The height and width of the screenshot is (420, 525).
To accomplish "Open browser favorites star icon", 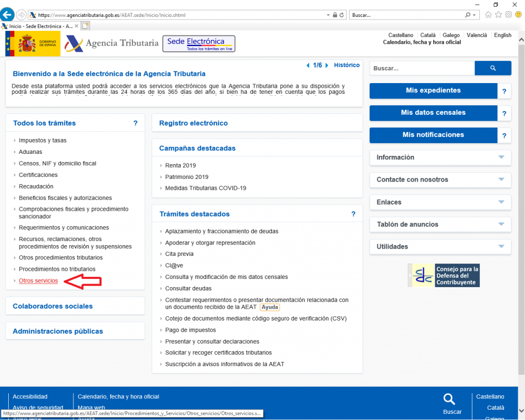I will (x=498, y=15).
